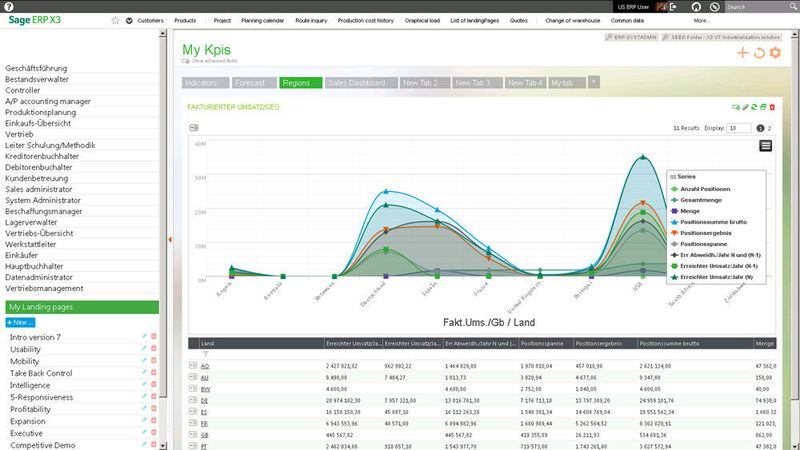The image size is (800, 450).
Task: Go to the home page icon
Action: click(x=696, y=7)
